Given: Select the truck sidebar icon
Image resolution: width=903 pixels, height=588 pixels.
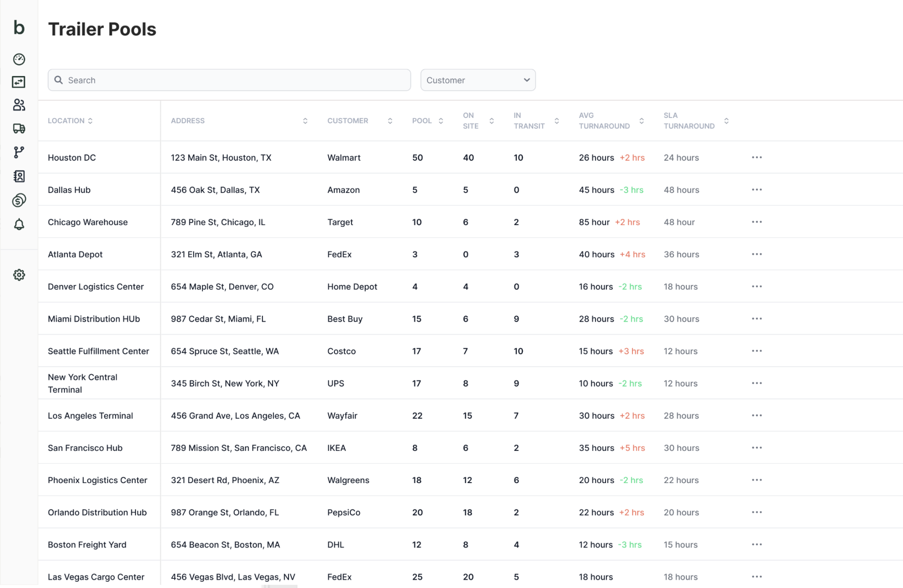Looking at the screenshot, I should coord(19,128).
